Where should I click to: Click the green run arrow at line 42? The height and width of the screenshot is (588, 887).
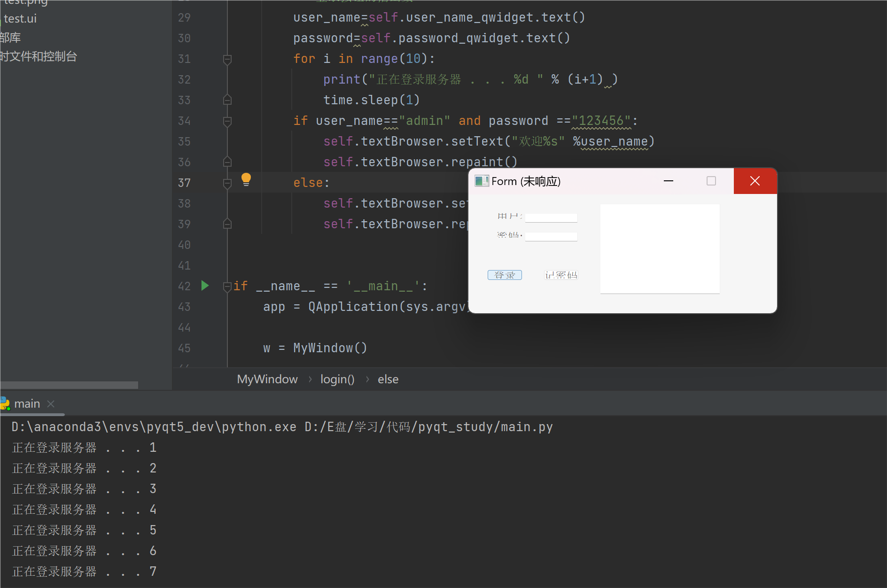(x=205, y=286)
